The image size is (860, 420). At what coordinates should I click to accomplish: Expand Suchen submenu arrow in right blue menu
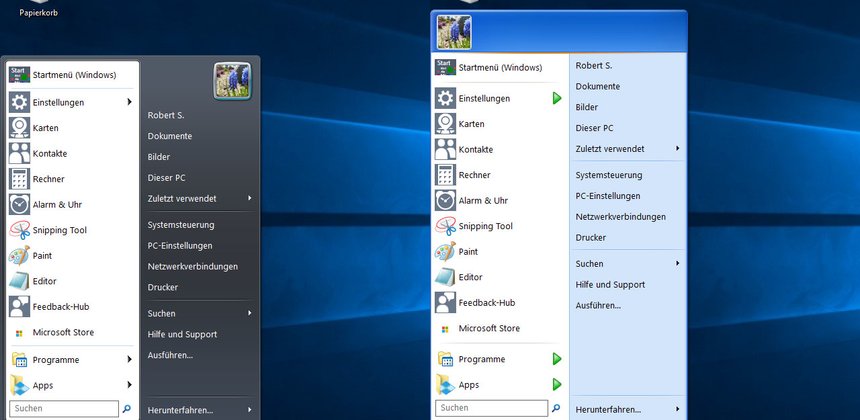(678, 263)
